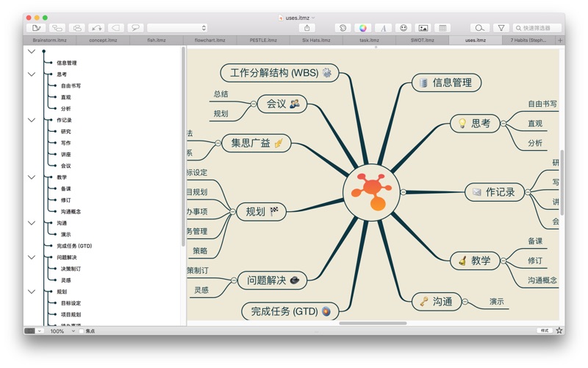
Task: Collapse the 会议 branch on the map
Action: coord(254,104)
